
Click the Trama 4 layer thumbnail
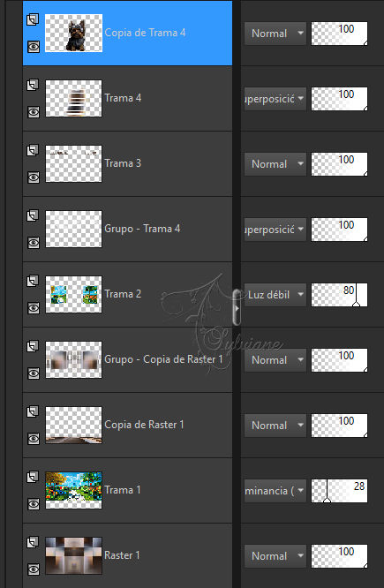click(73, 98)
